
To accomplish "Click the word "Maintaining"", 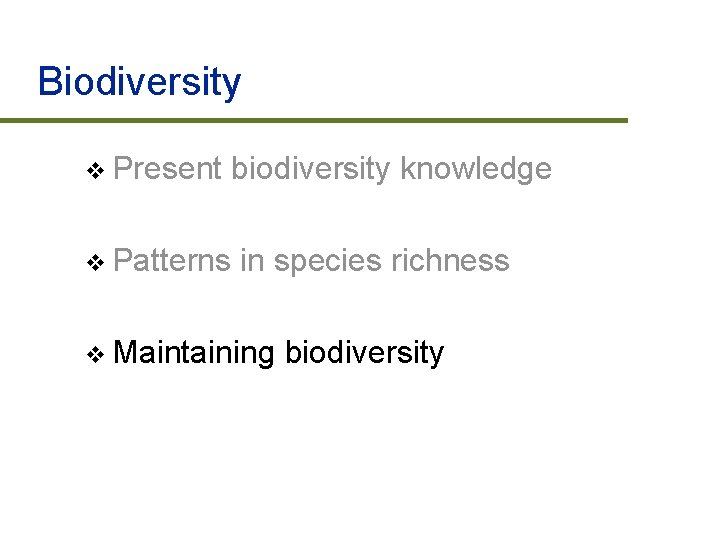I will 194,353.
